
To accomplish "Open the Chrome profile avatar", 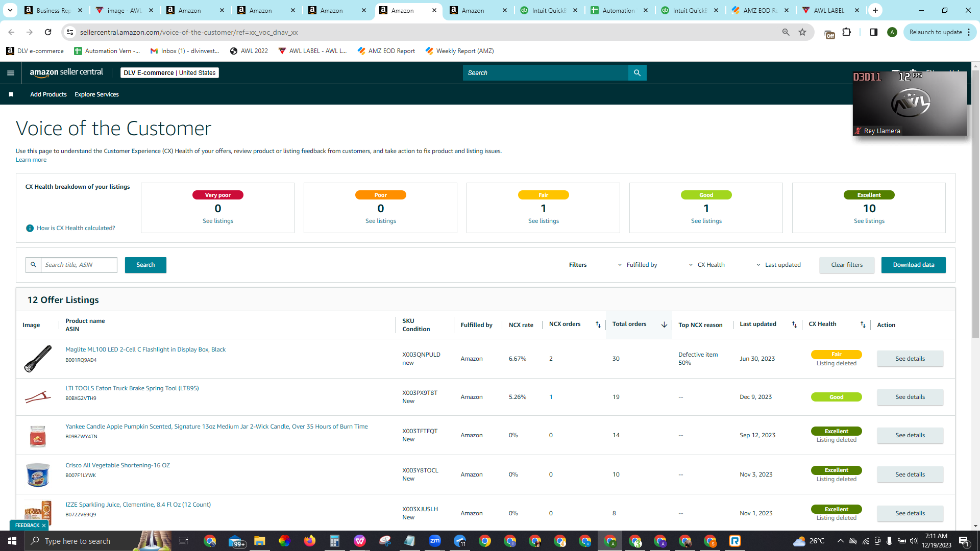I will pyautogui.click(x=892, y=32).
